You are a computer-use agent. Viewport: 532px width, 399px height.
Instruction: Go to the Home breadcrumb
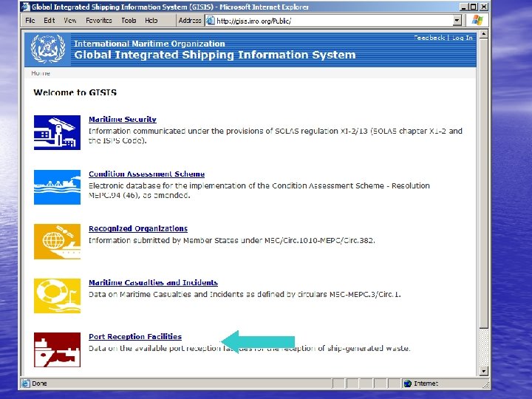coord(41,73)
